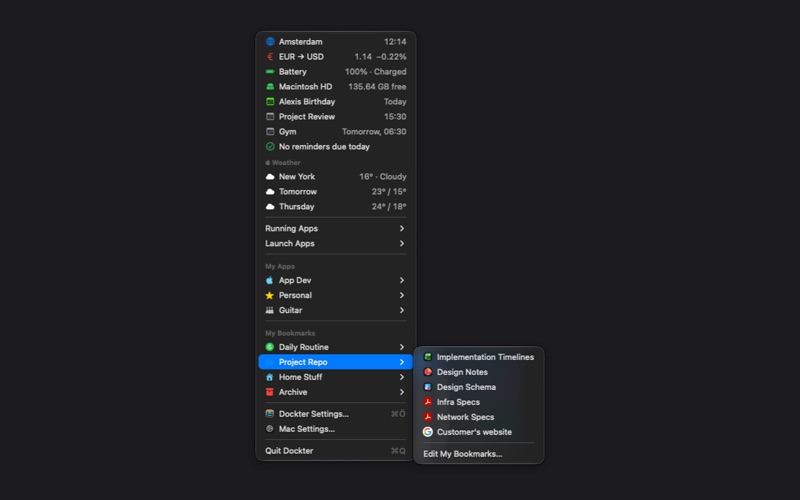This screenshot has width=800, height=500.
Task: Expand Home Stuff submenu chevron
Action: click(x=402, y=377)
